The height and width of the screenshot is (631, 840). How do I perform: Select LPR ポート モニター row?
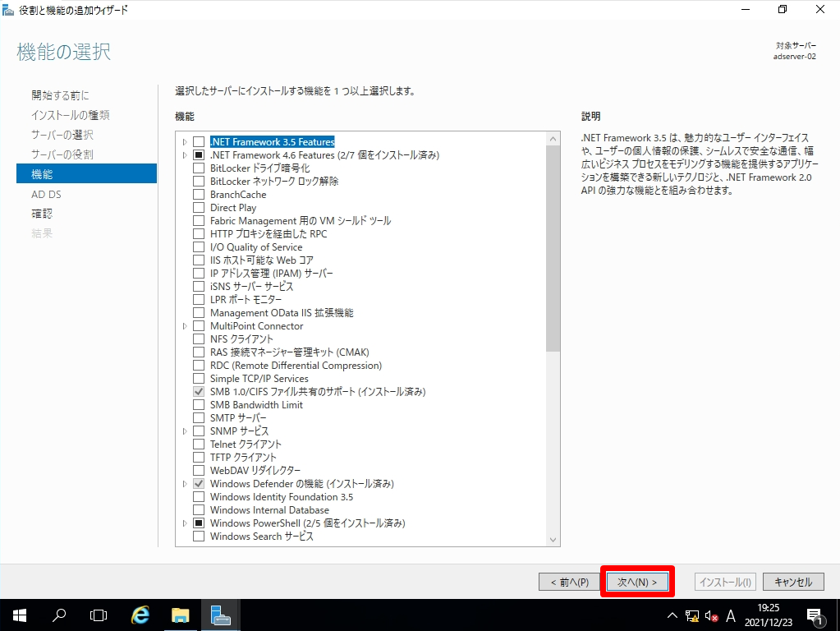point(246,300)
